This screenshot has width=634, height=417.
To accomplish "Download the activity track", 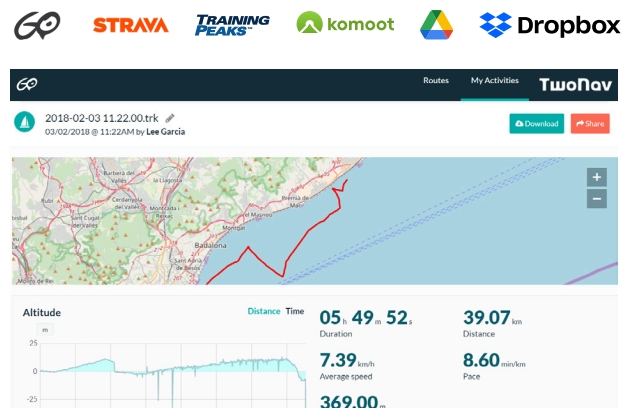I will click(537, 123).
